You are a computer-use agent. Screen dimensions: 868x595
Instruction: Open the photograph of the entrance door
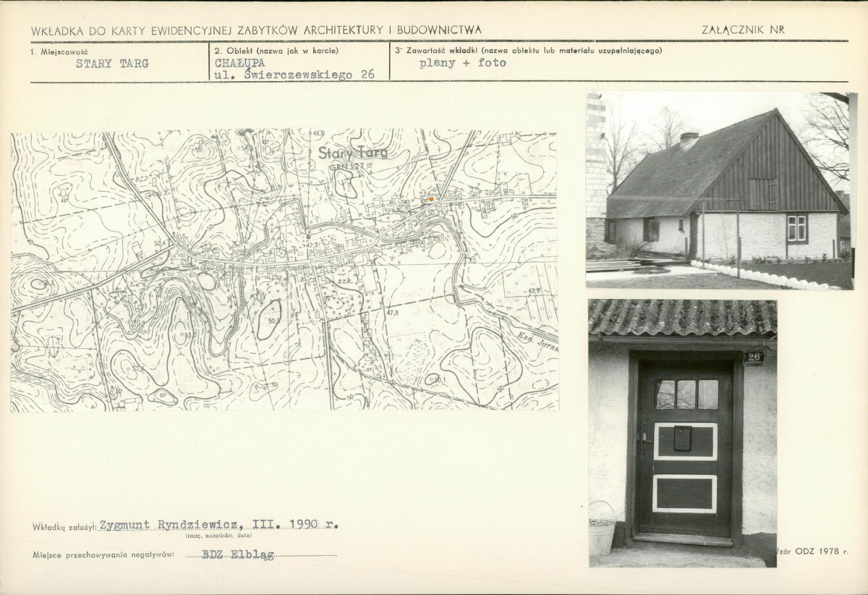point(682,433)
